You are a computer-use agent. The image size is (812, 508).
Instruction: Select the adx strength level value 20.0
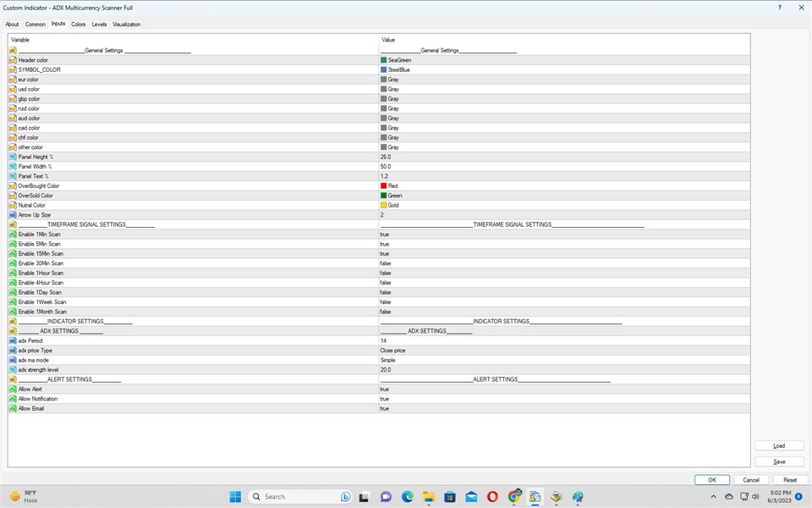pyautogui.click(x=386, y=370)
